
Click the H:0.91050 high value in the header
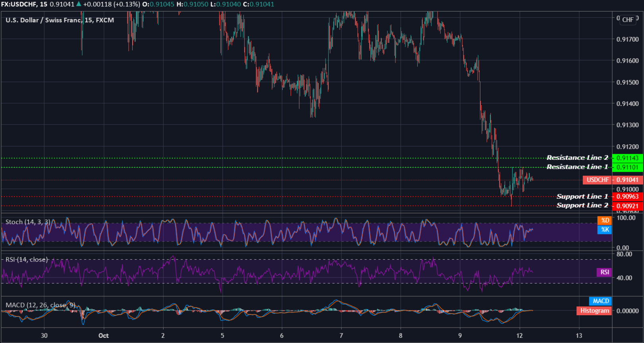pyautogui.click(x=192, y=4)
